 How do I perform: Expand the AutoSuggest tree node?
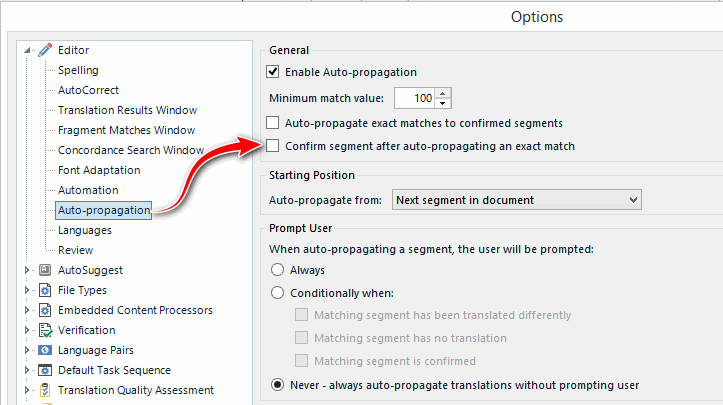click(27, 270)
